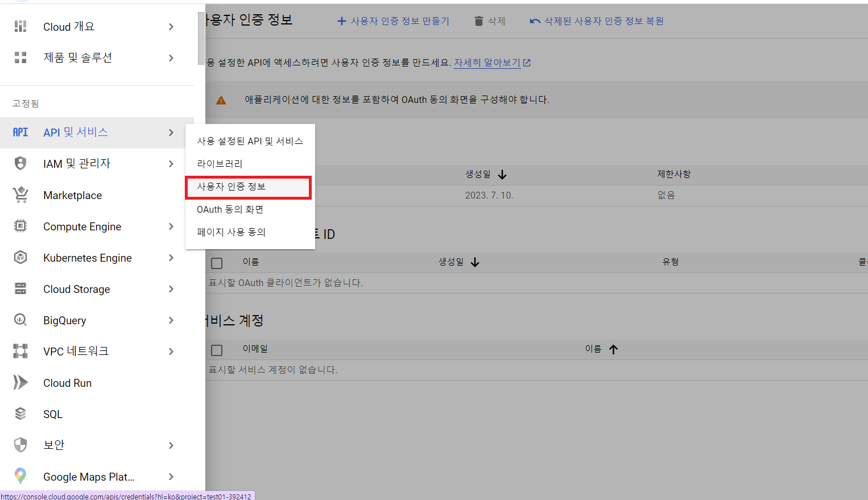Click 사용자 인증 정보 만들기 button

(393, 21)
